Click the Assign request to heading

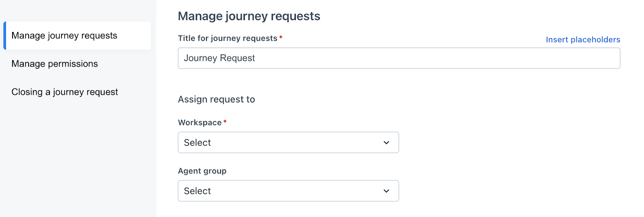pyautogui.click(x=217, y=99)
